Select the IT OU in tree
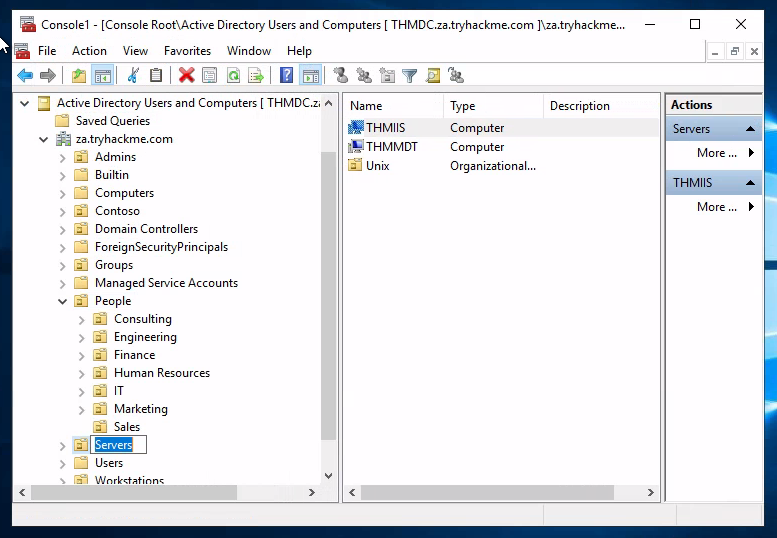 point(118,391)
